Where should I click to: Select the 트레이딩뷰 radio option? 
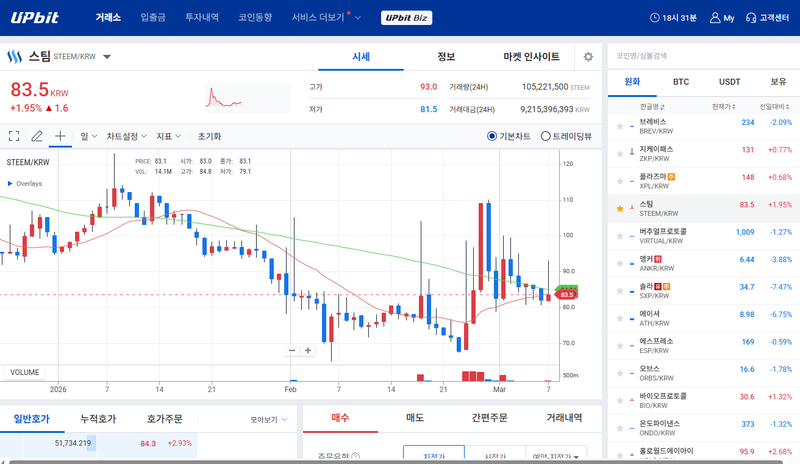coord(545,136)
